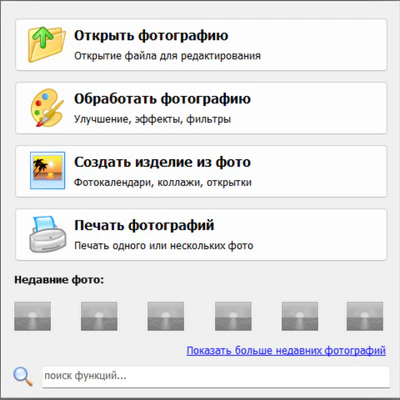
Task: Select Обработать фотографию option
Action: (201, 108)
